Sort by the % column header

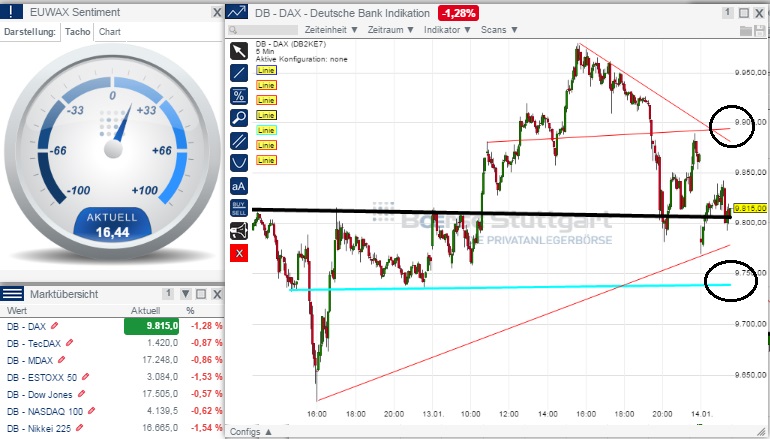pyautogui.click(x=191, y=310)
